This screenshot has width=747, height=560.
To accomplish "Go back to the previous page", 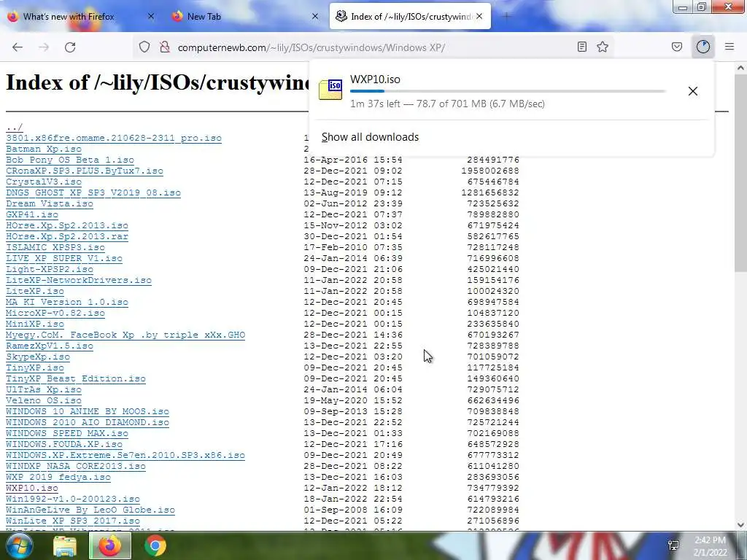I will tap(18, 47).
